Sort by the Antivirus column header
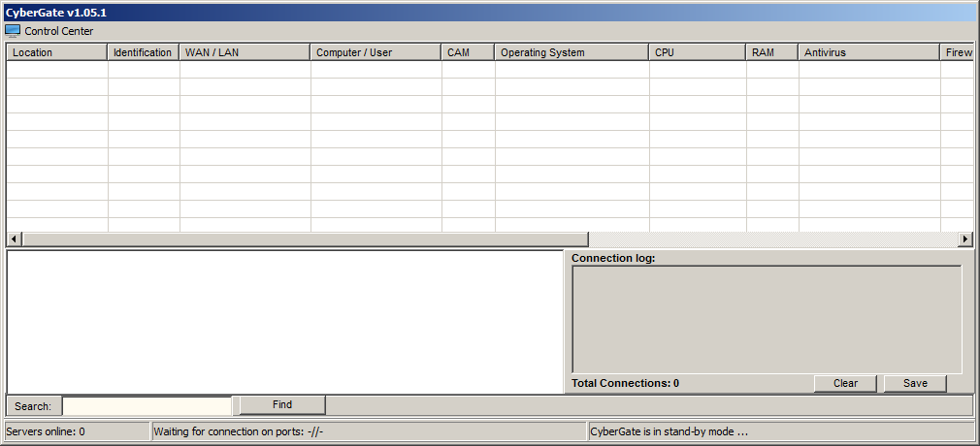The width and height of the screenshot is (980, 446). [x=868, y=52]
